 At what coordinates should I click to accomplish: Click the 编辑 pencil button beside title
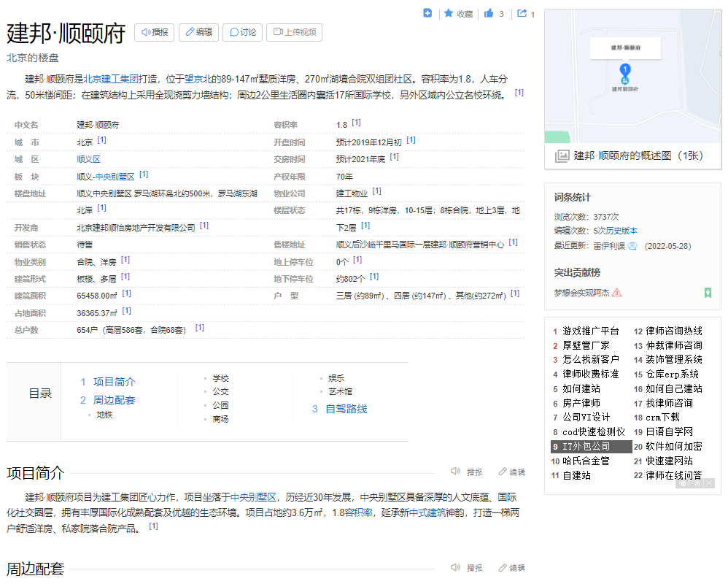click(x=198, y=32)
